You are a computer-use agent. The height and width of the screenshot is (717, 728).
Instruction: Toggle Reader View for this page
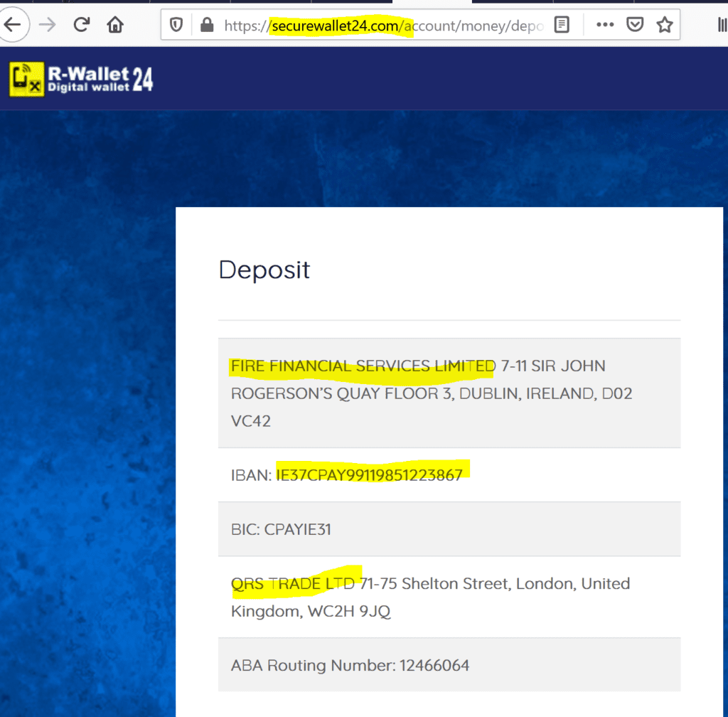point(561,24)
